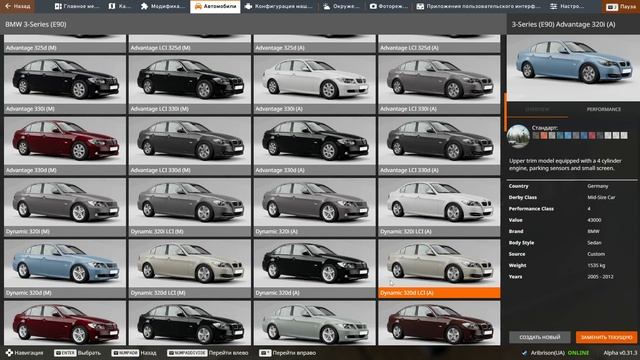Click the Создать новый button
Viewport: 640px width, 360px height.
(x=540, y=337)
